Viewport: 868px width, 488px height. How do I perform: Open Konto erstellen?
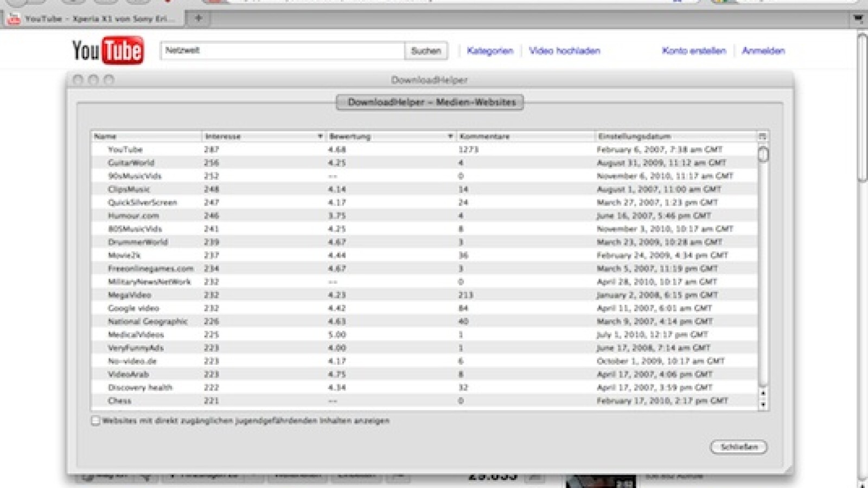pyautogui.click(x=693, y=50)
